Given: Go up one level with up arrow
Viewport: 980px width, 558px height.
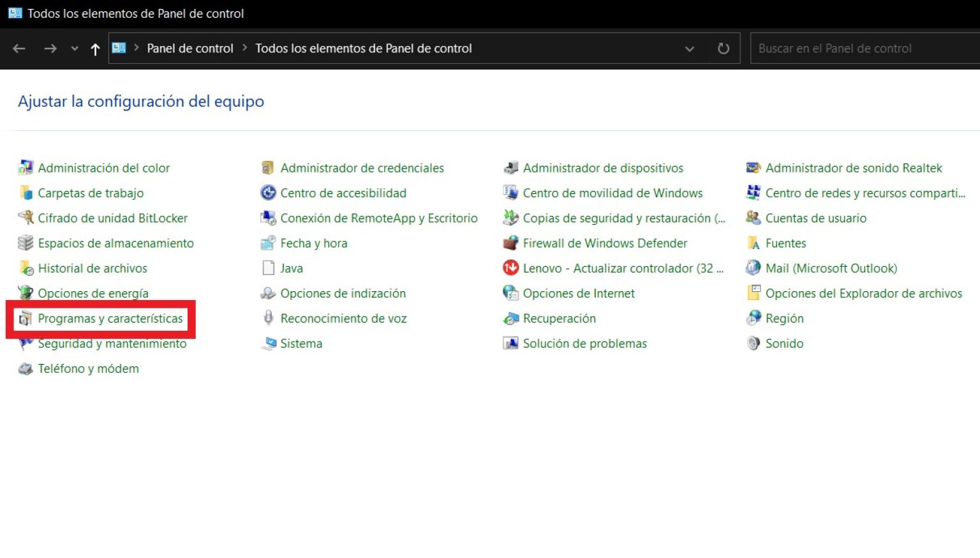Looking at the screenshot, I should pos(95,49).
